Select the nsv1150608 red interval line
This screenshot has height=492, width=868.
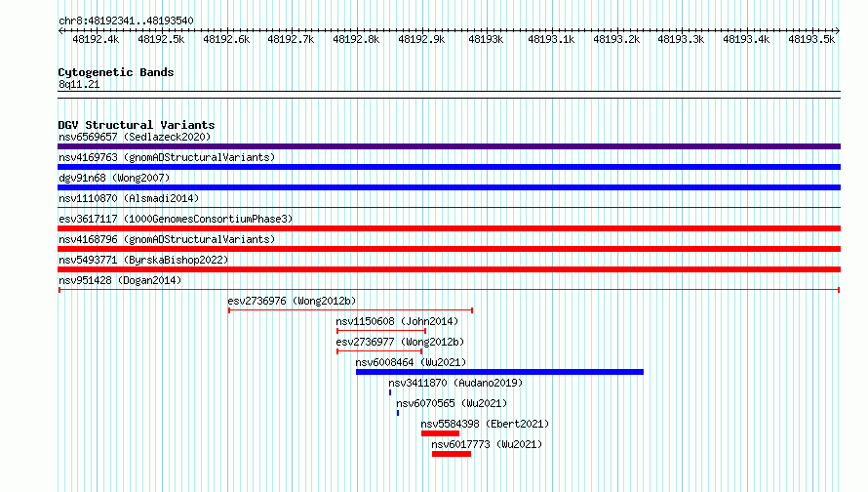tap(381, 331)
